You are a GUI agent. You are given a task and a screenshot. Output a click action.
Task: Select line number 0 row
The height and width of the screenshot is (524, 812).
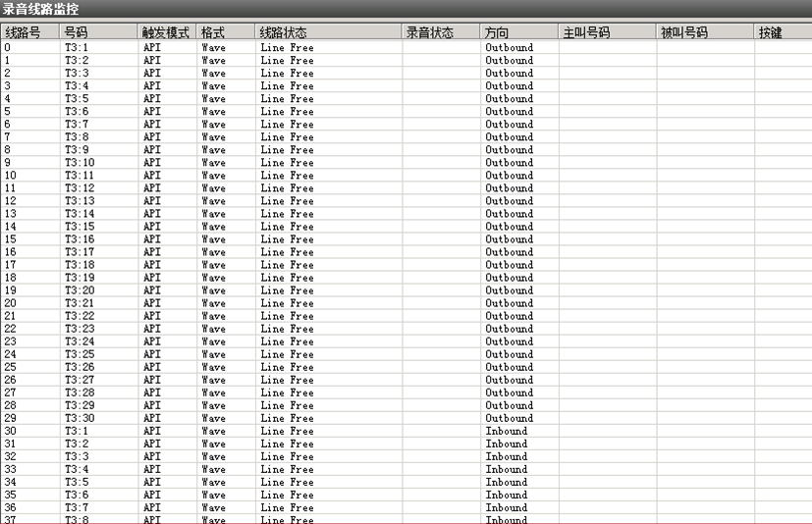point(406,47)
